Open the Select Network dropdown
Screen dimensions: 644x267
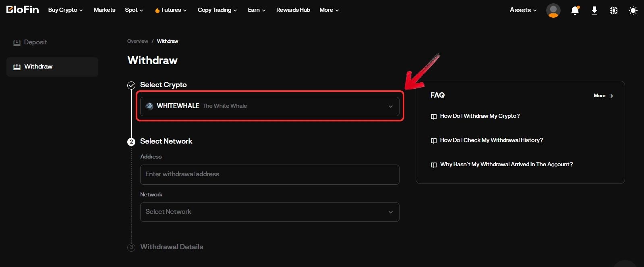(269, 212)
